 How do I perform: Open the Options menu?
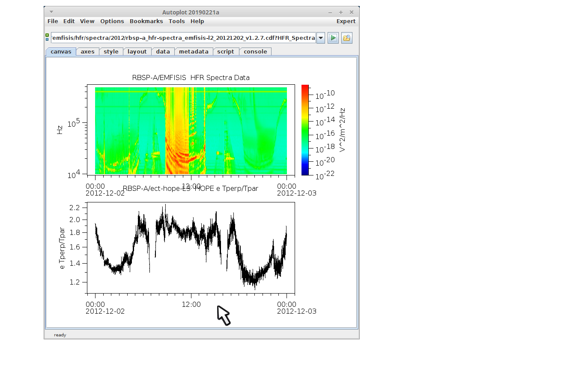coord(112,21)
